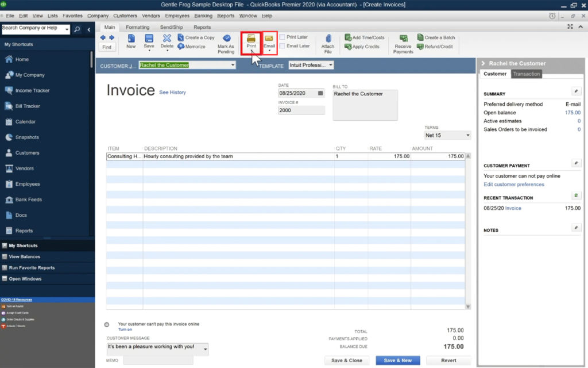Expand the Save button dropdown arrow

149,51
